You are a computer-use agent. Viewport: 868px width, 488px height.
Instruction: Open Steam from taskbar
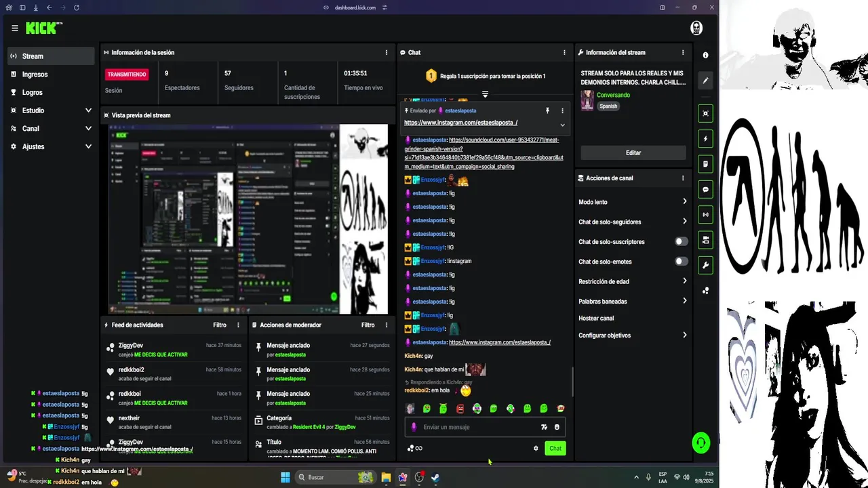point(435,477)
